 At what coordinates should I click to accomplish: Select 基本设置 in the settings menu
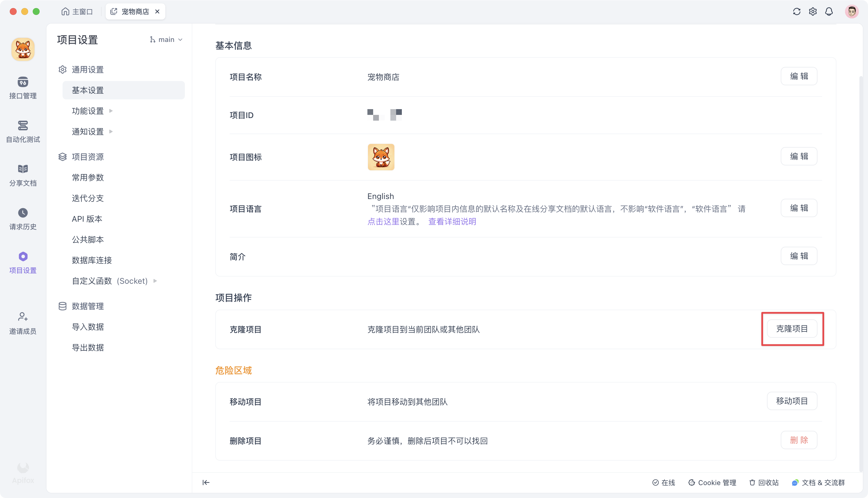(x=88, y=90)
